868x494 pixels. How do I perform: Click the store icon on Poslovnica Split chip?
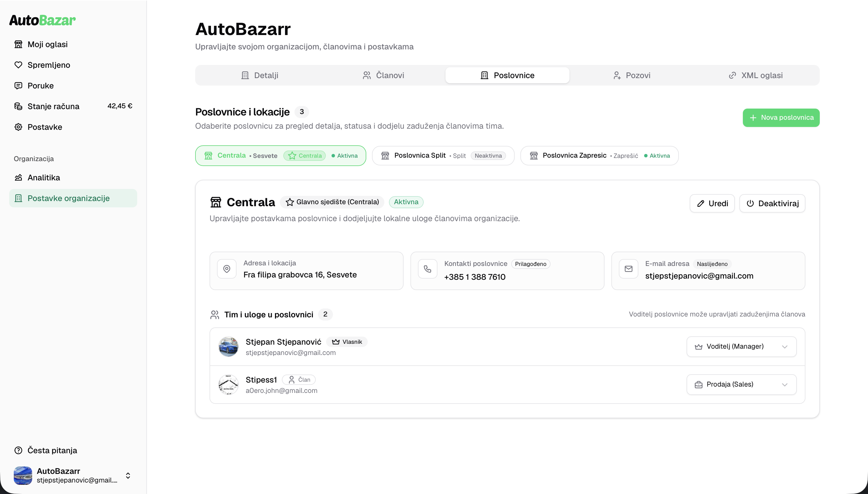point(385,156)
